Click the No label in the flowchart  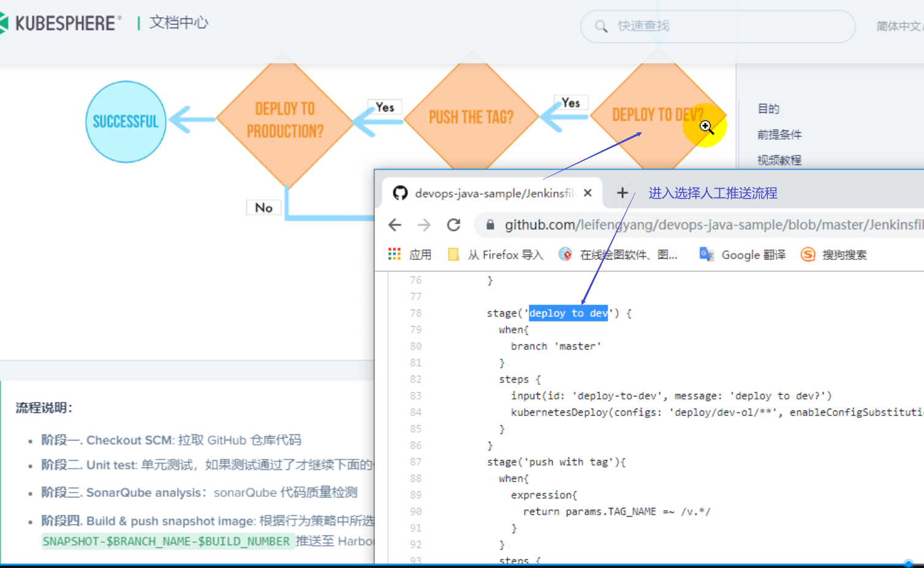[x=264, y=208]
